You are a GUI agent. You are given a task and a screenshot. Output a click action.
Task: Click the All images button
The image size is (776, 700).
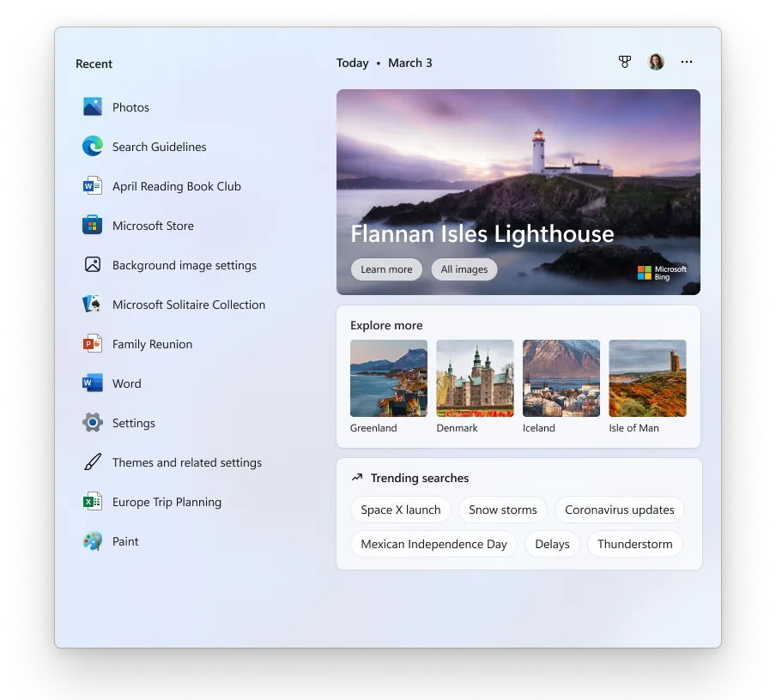point(464,269)
